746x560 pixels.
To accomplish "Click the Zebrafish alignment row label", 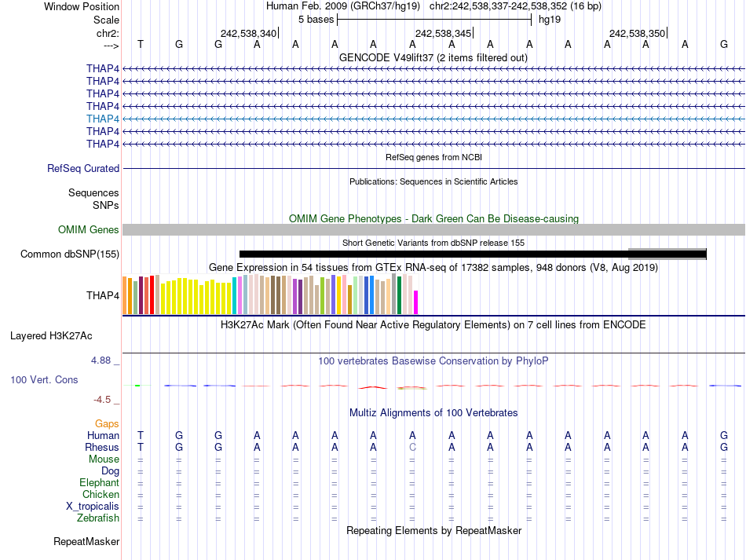I will pos(98,518).
